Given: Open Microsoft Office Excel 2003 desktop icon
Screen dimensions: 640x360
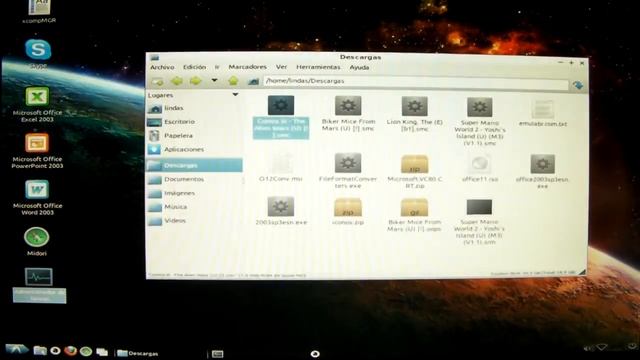Looking at the screenshot, I should tap(37, 104).
